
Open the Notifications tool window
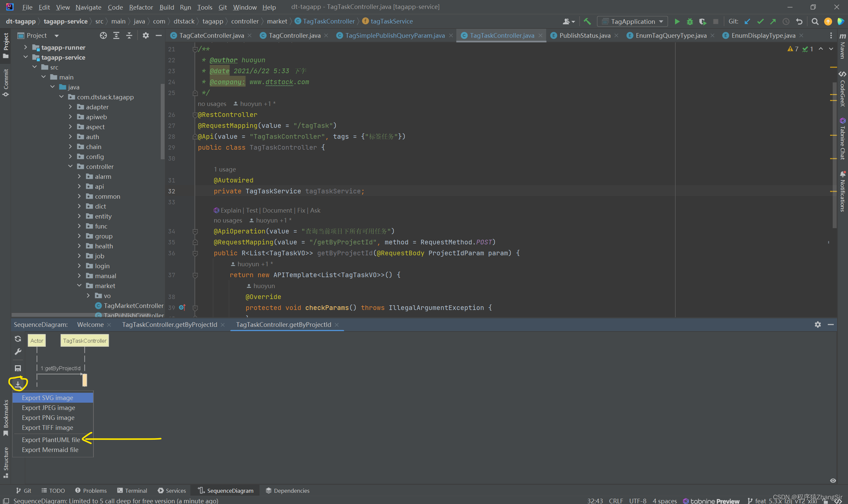(x=843, y=191)
